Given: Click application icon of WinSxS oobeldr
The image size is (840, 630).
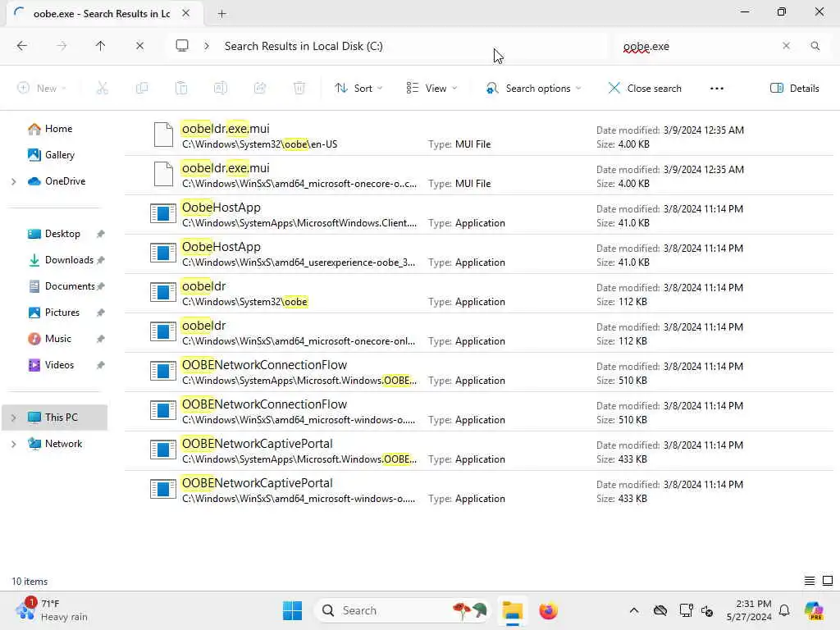Looking at the screenshot, I should coord(163,331).
